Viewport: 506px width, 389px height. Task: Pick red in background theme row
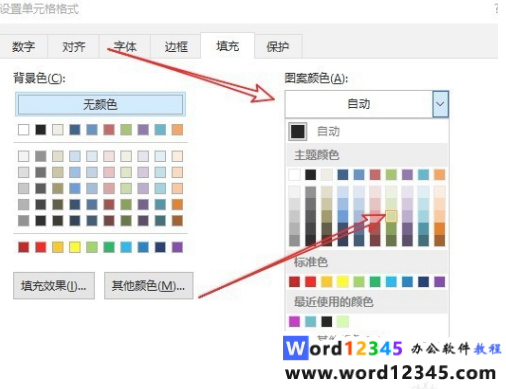coord(109,130)
